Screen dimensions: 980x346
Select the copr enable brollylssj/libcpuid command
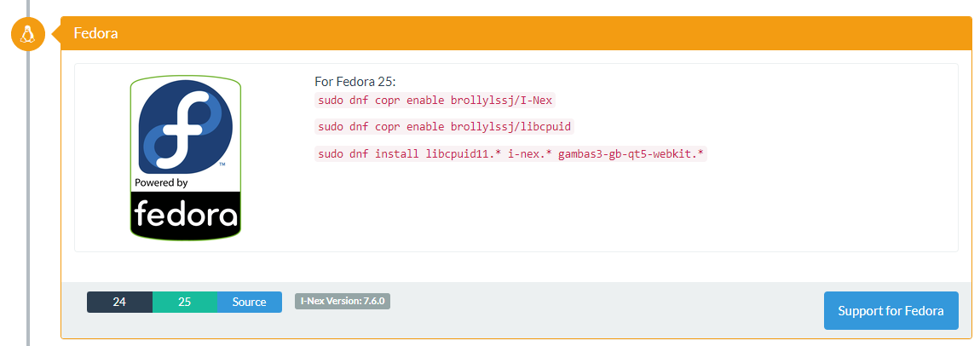[444, 127]
